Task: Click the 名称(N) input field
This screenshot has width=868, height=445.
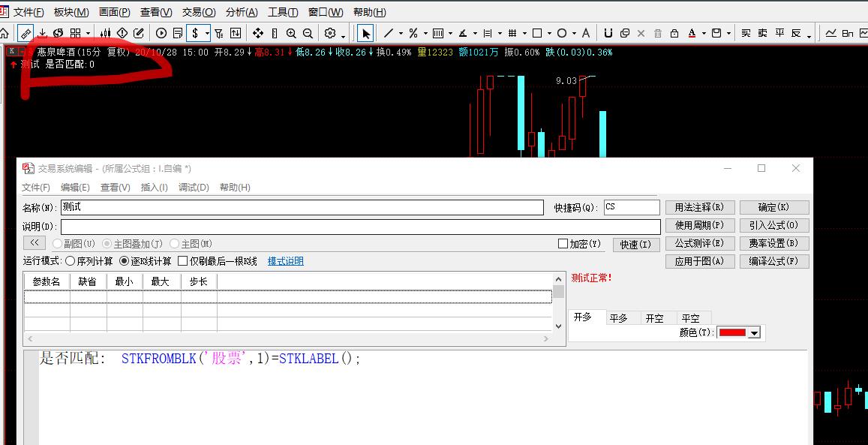Action: tap(302, 207)
